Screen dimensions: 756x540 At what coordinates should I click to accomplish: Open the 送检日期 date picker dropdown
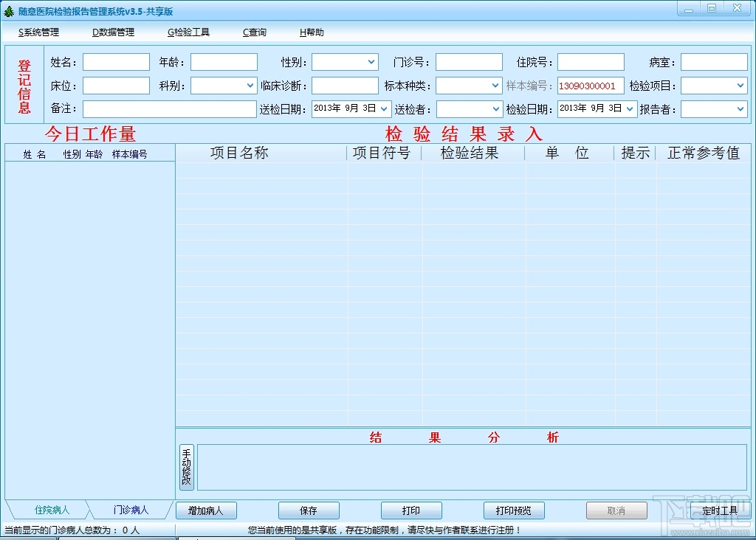tap(384, 109)
